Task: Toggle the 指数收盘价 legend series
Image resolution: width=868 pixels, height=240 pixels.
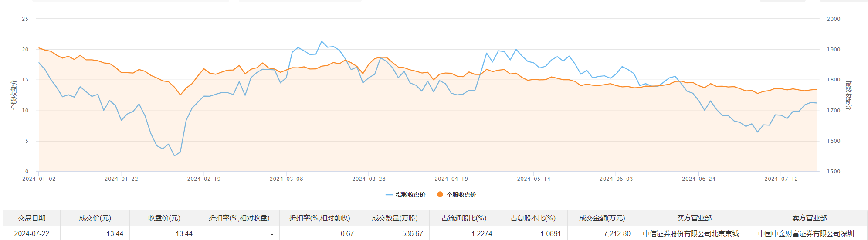Action: point(410,195)
